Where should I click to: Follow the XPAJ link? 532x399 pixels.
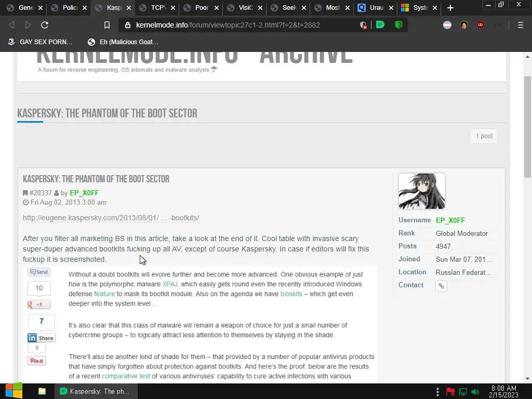coord(170,284)
